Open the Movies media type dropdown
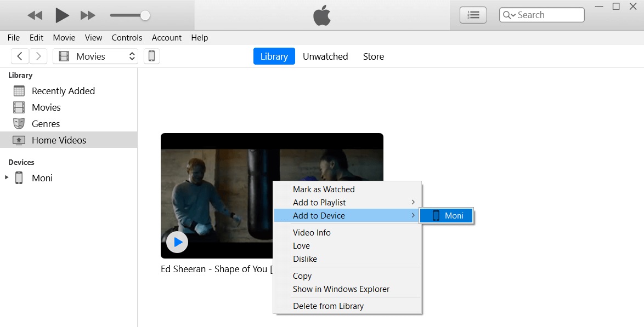The height and width of the screenshot is (327, 644). point(95,56)
